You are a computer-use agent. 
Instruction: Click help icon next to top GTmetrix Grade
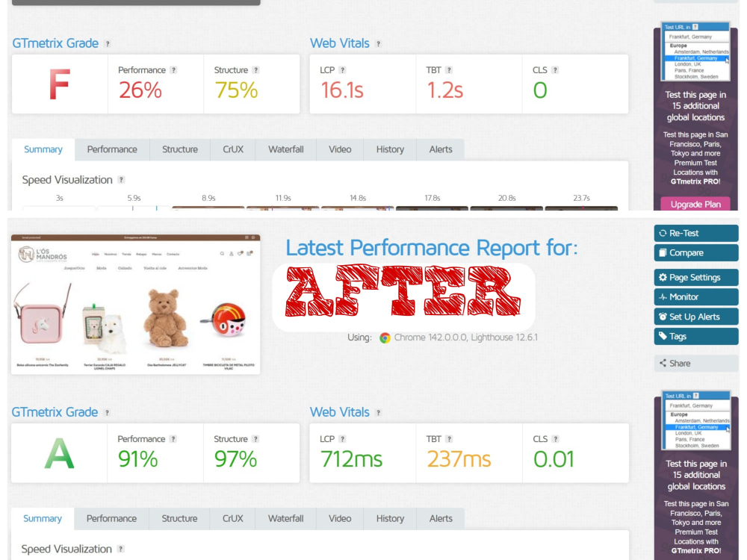point(108,44)
